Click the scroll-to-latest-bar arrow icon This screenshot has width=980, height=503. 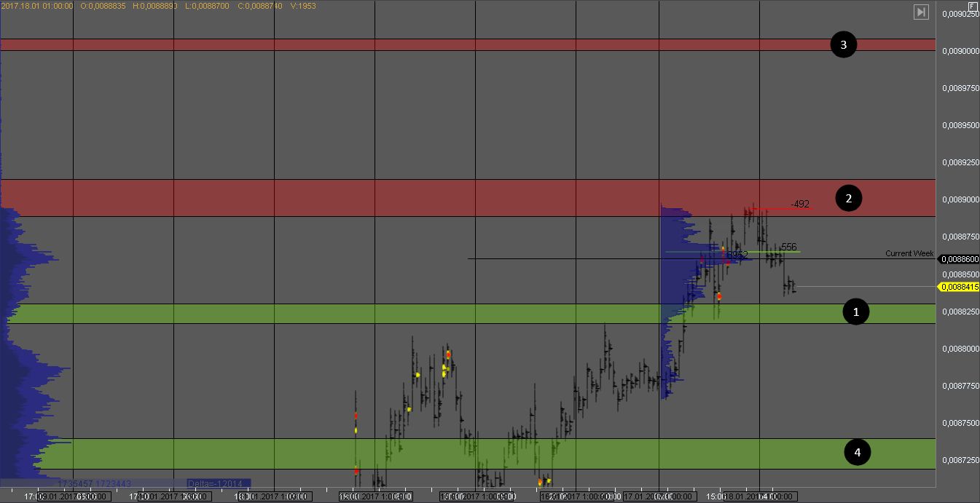click(921, 12)
